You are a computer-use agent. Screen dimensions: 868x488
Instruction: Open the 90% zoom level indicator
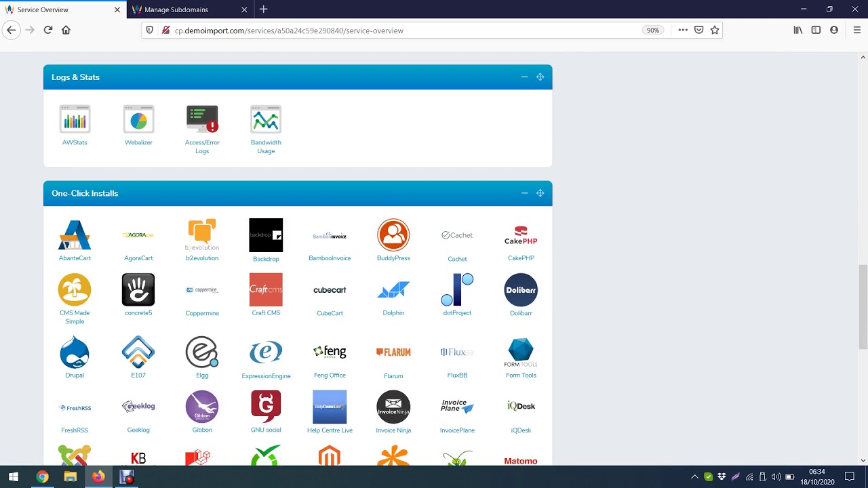pyautogui.click(x=652, y=30)
